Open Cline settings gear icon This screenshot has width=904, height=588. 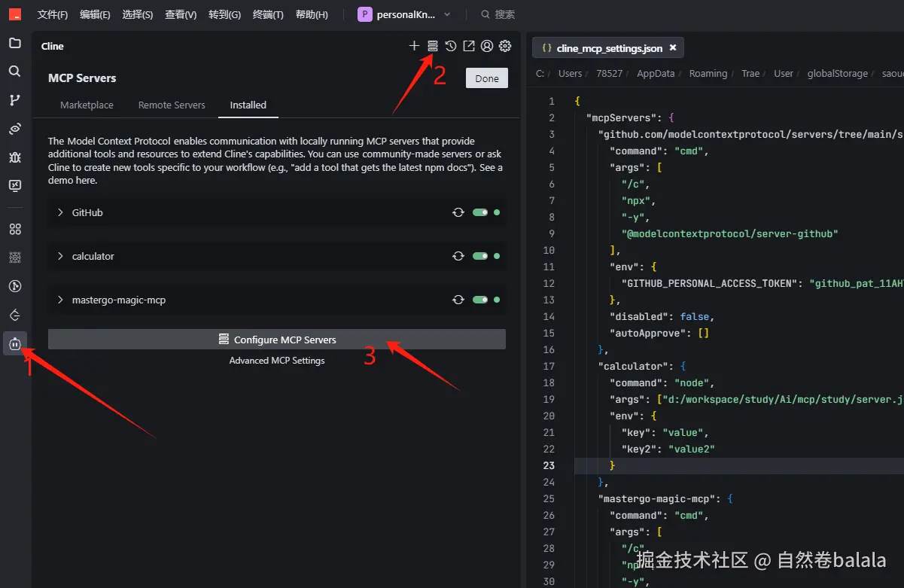click(x=505, y=46)
